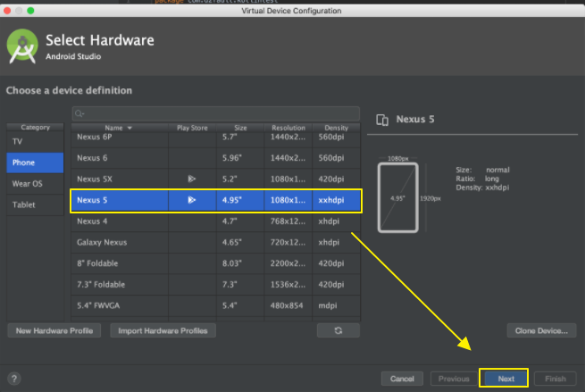Screen dimensions: 585x392
Task: Click the refresh device list button
Action: pyautogui.click(x=338, y=330)
